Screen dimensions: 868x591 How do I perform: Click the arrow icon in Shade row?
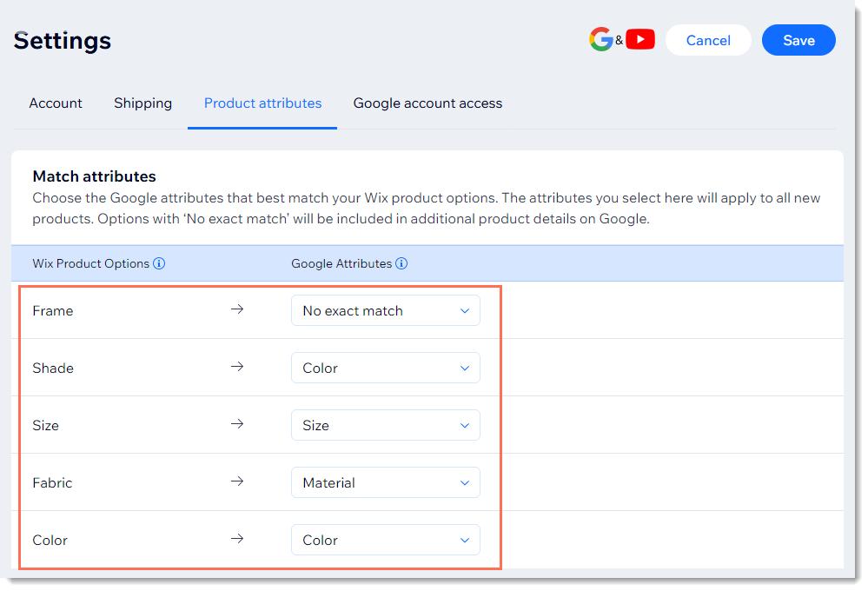[237, 367]
